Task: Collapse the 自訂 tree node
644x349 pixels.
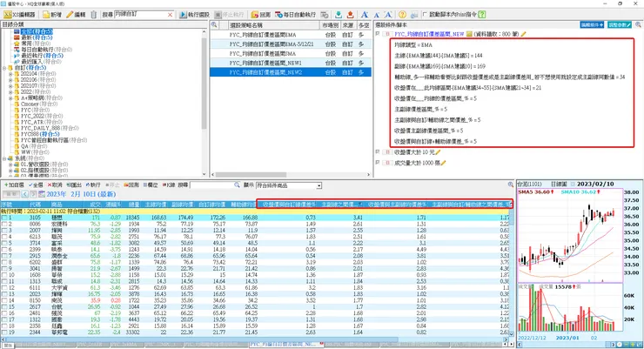Action: point(4,68)
